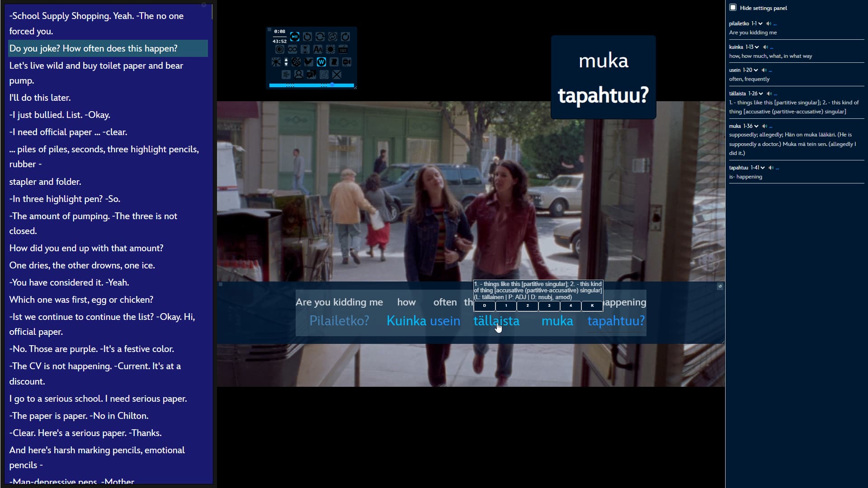Click the subtitle word muka
This screenshot has width=868, height=488.
(557, 321)
